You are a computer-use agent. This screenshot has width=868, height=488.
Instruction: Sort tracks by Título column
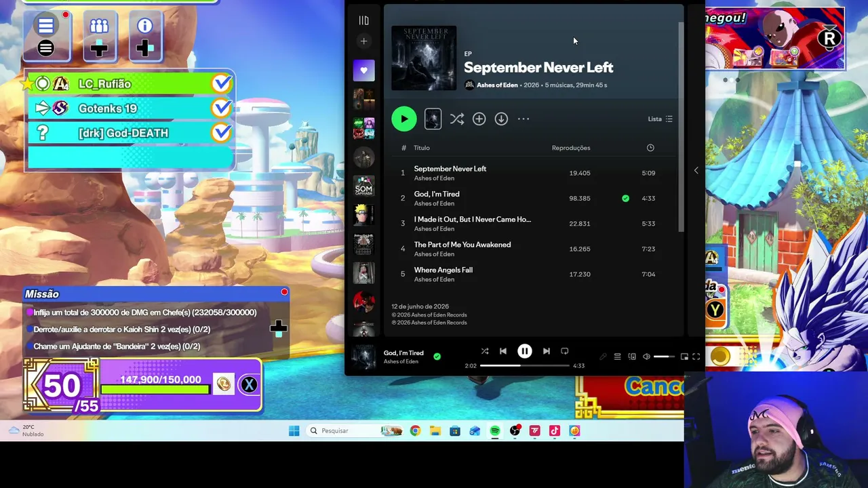[422, 148]
